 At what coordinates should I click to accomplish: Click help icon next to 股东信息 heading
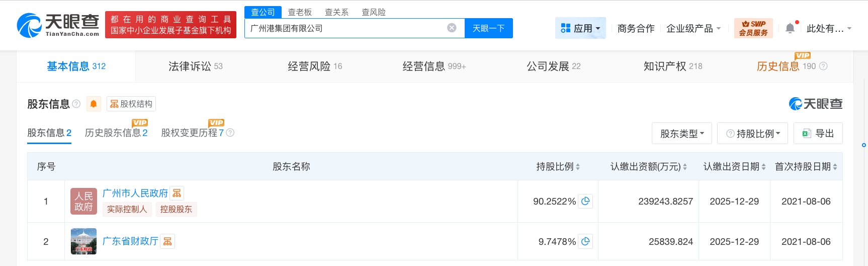pyautogui.click(x=76, y=104)
